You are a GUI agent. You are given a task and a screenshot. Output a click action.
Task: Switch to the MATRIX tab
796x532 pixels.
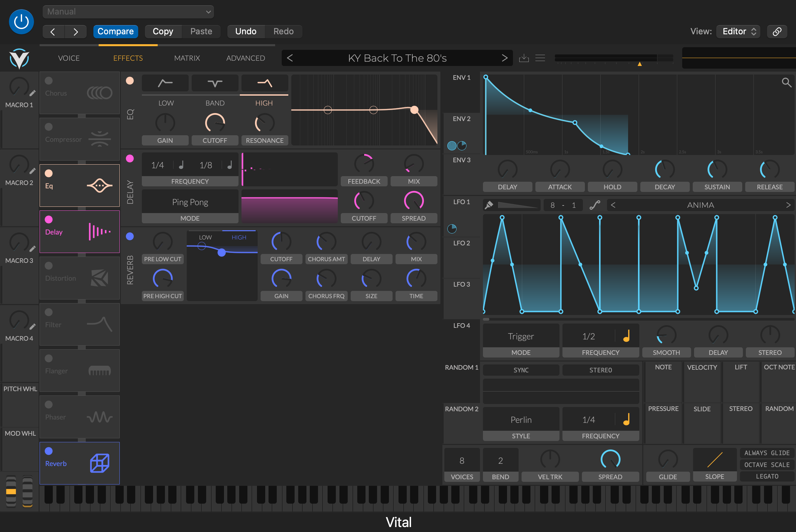187,58
